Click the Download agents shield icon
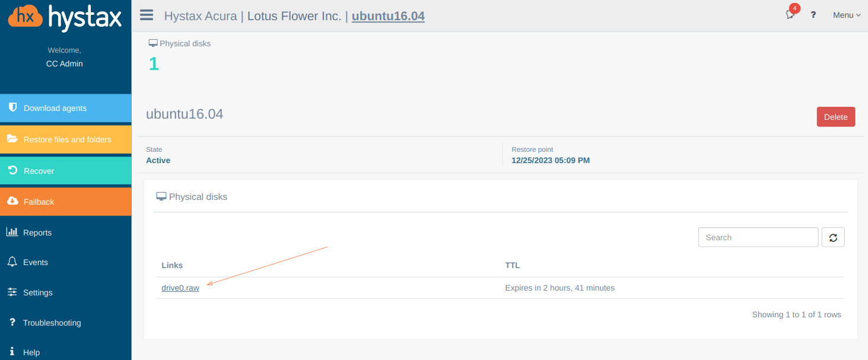Screen dimensions: 868x360 tap(12, 107)
